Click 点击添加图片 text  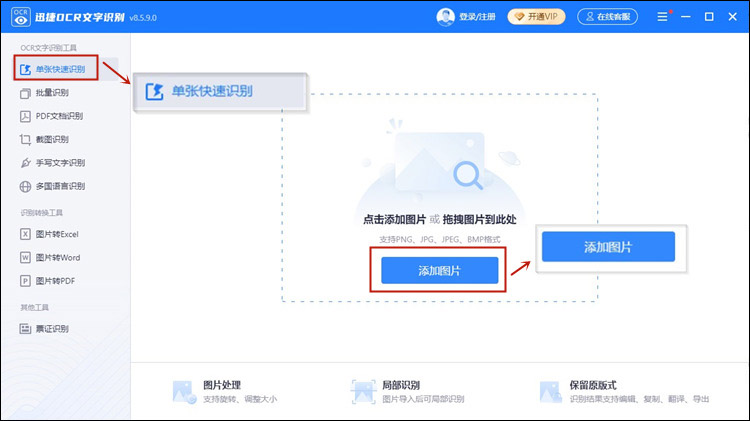click(394, 220)
